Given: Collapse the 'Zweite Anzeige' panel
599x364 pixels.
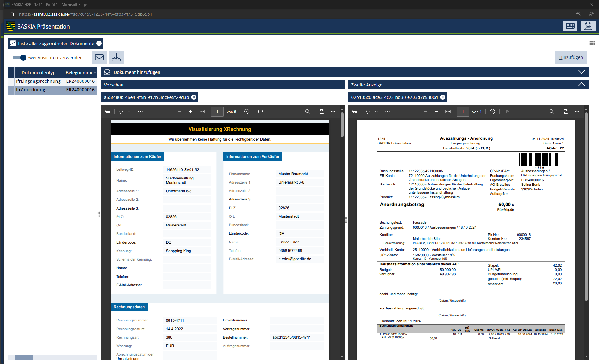Looking at the screenshot, I should click(x=581, y=85).
